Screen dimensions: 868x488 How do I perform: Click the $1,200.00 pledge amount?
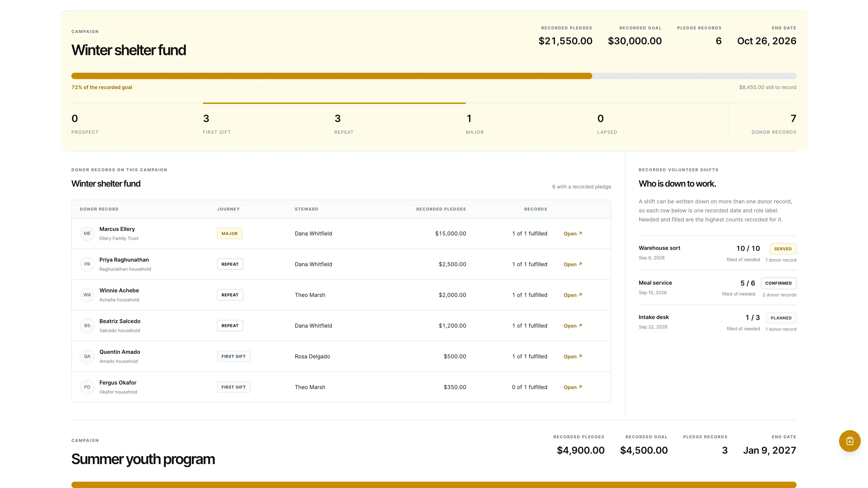point(452,325)
